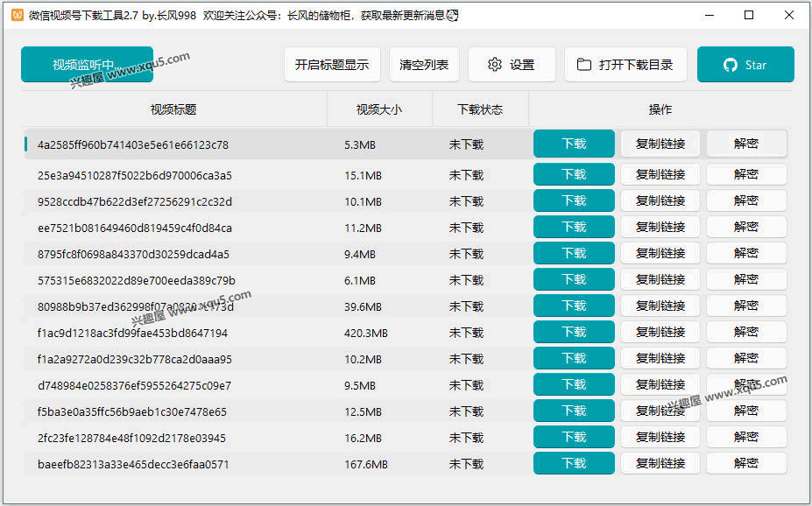Screen dimensions: 812x506
Task: Download the d748984e0258 video
Action: pos(574,385)
